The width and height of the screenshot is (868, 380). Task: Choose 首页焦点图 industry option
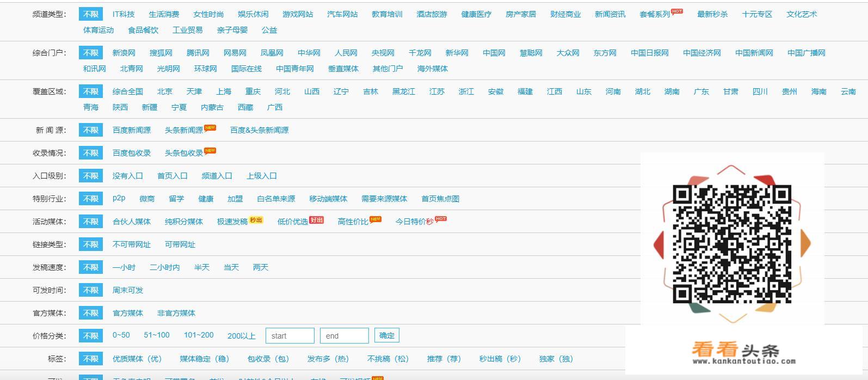pos(441,199)
